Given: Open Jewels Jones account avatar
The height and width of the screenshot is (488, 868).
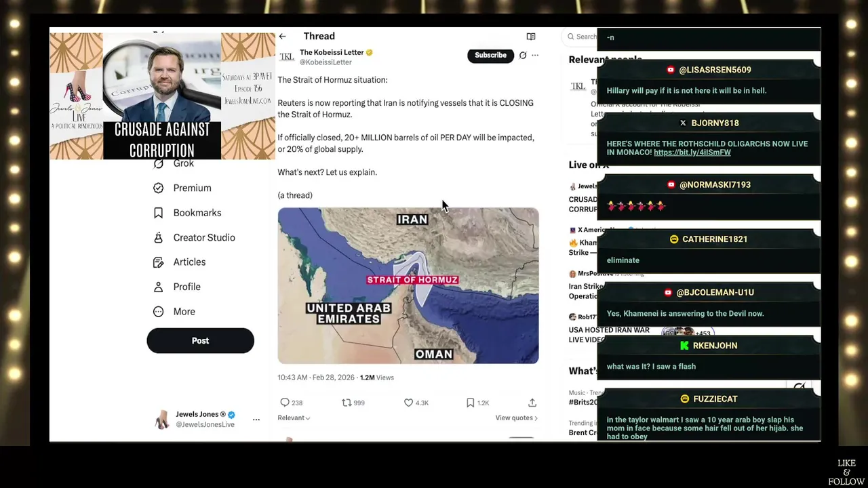Looking at the screenshot, I should (162, 420).
